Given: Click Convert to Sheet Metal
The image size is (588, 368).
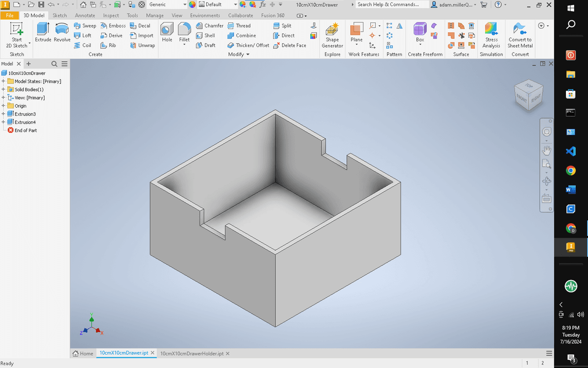Looking at the screenshot, I should [x=520, y=36].
